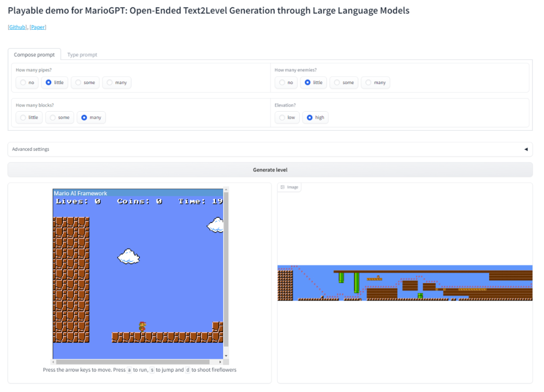Choose 'low' elevation option

coord(287,117)
